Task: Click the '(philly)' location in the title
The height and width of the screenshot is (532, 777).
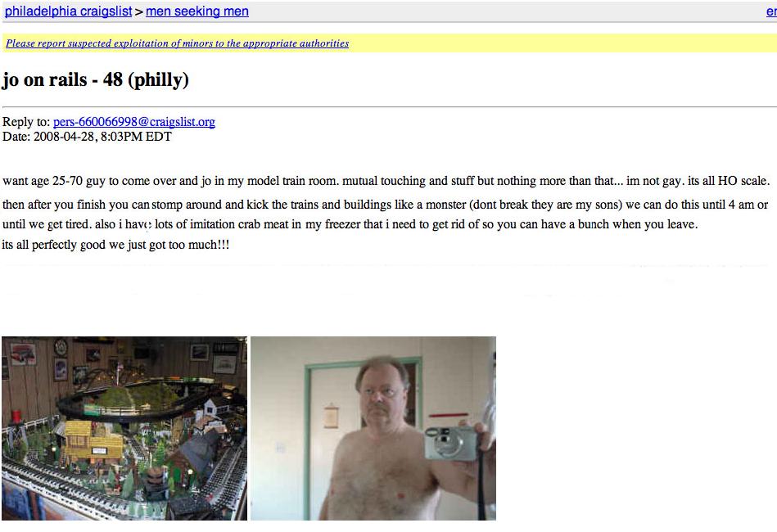Action: coord(159,79)
